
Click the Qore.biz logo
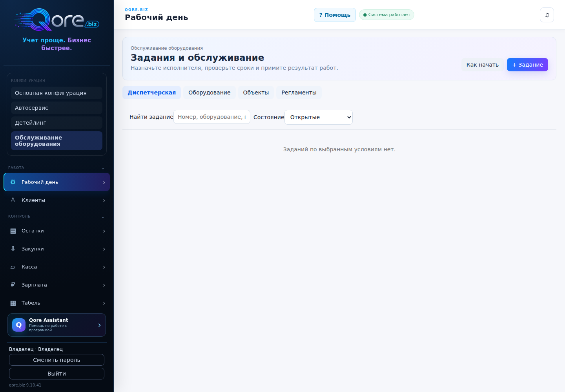point(57,20)
